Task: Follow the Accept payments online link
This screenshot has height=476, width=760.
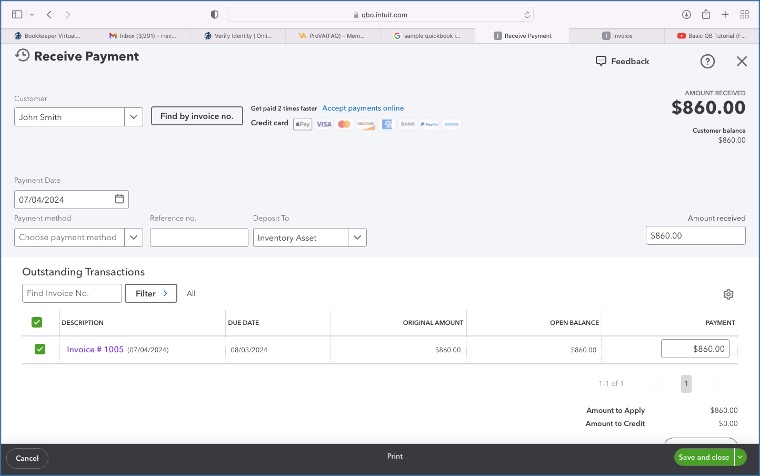Action: tap(363, 108)
